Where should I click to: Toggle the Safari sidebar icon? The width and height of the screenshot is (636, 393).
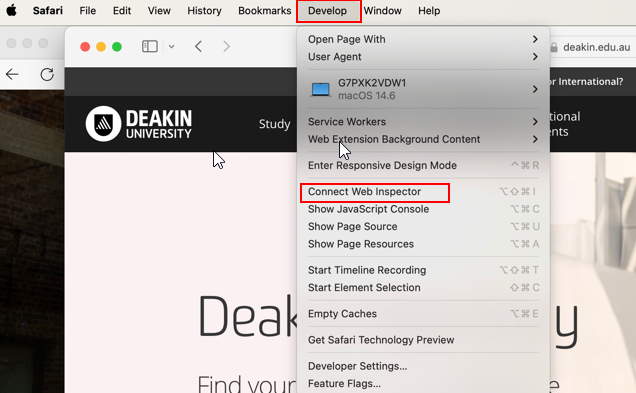click(x=150, y=46)
